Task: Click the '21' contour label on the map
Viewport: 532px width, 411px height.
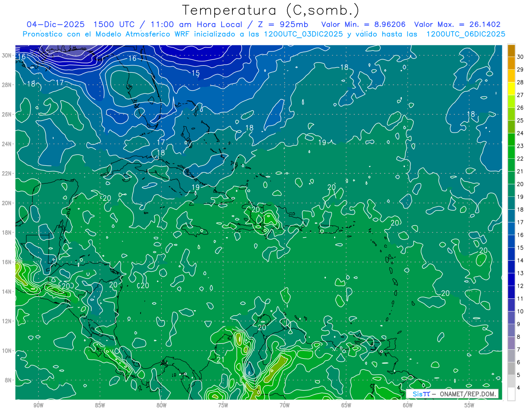Action: [x=220, y=360]
